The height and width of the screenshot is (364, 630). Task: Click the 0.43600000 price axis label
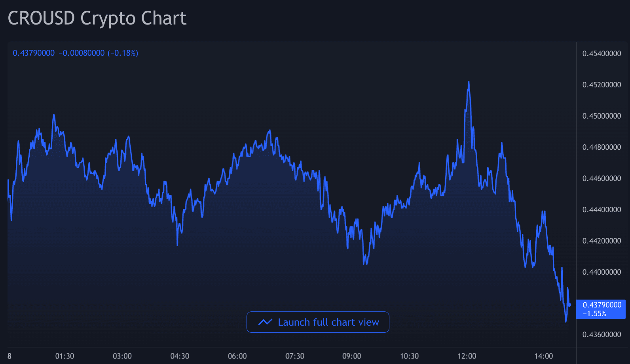point(602,334)
